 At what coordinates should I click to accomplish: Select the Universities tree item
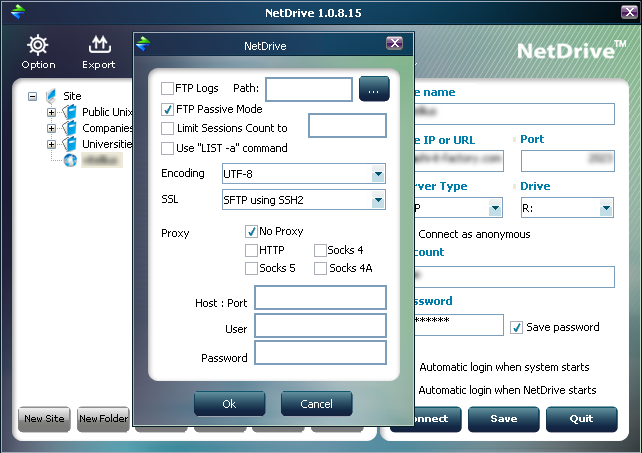(107, 144)
